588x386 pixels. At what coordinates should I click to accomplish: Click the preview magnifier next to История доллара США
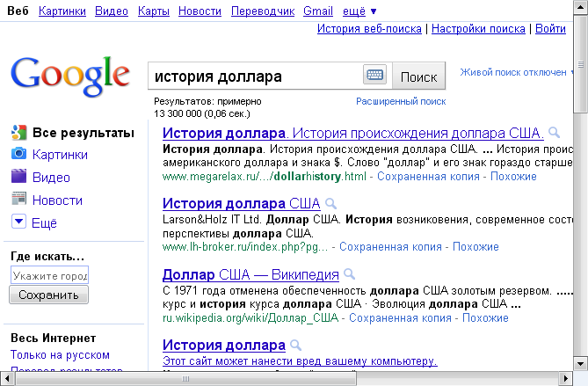pyautogui.click(x=330, y=203)
